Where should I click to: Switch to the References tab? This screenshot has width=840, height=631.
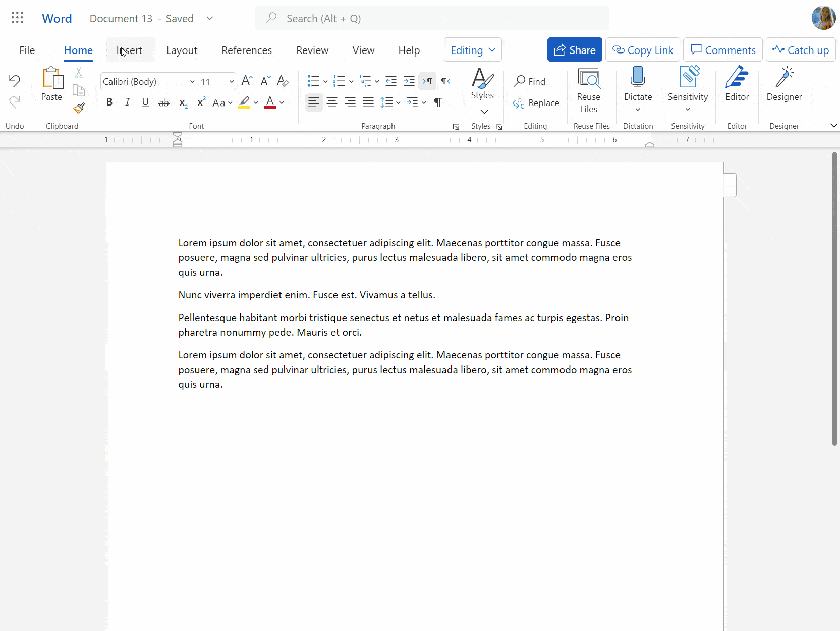(247, 50)
